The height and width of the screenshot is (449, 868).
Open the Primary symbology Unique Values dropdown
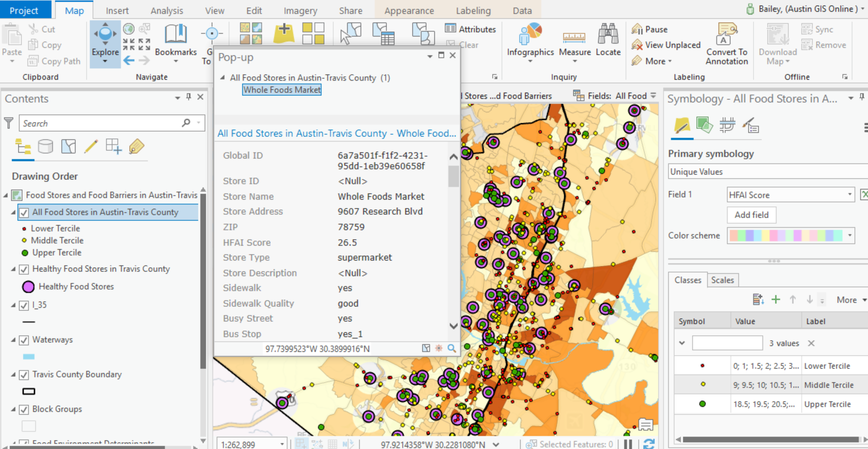pyautogui.click(x=768, y=171)
